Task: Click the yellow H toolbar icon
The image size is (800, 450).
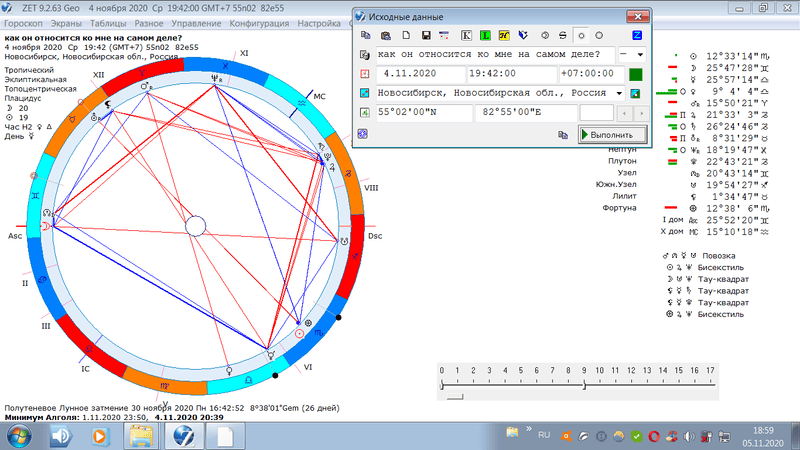Action: [503, 36]
